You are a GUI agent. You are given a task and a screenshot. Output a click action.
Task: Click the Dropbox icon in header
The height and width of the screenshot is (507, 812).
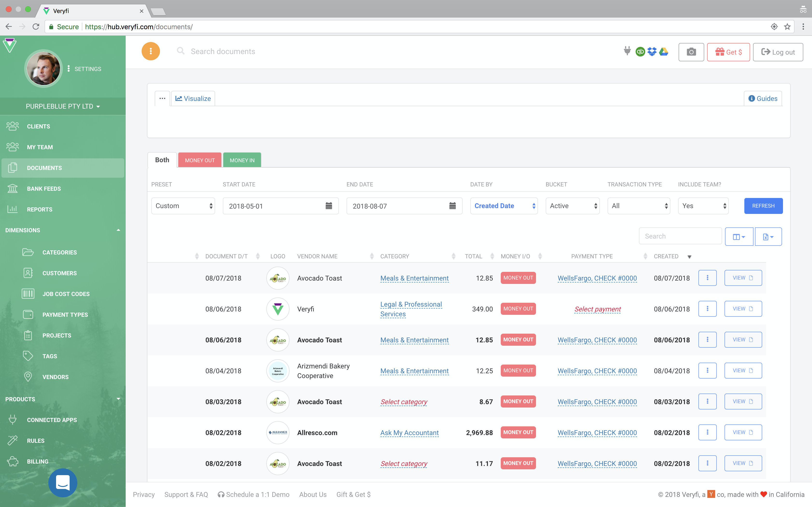(652, 52)
